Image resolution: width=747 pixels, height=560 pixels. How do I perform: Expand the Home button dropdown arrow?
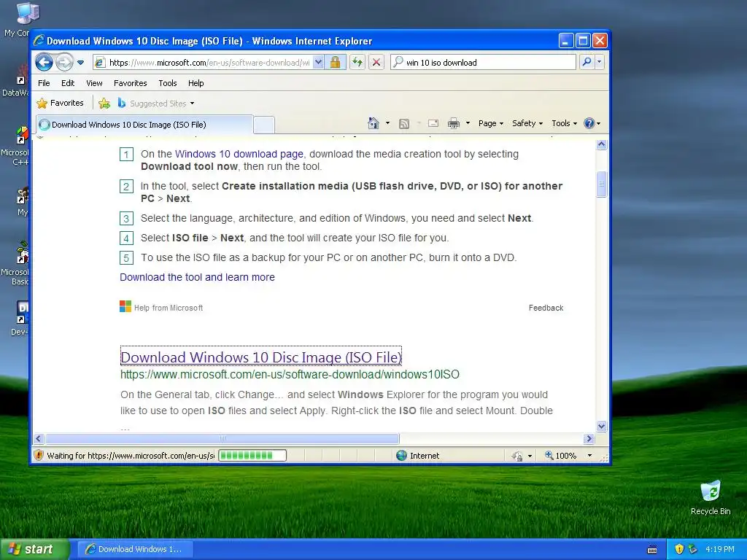click(x=387, y=123)
